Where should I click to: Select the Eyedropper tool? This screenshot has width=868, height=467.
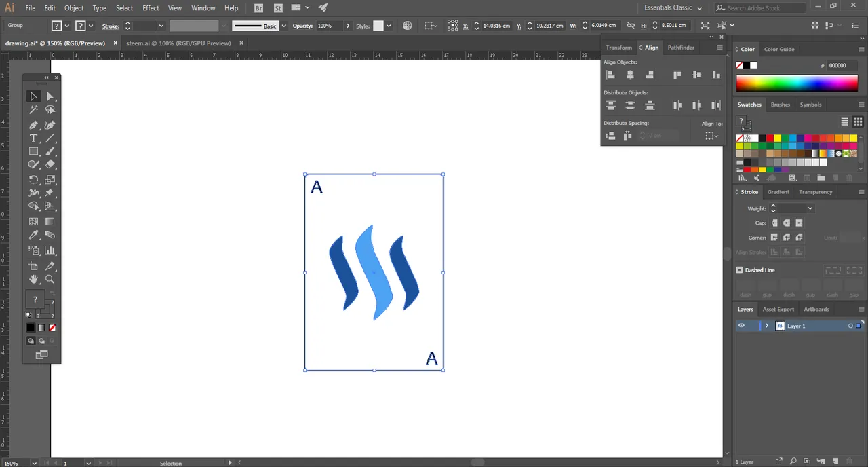point(33,235)
